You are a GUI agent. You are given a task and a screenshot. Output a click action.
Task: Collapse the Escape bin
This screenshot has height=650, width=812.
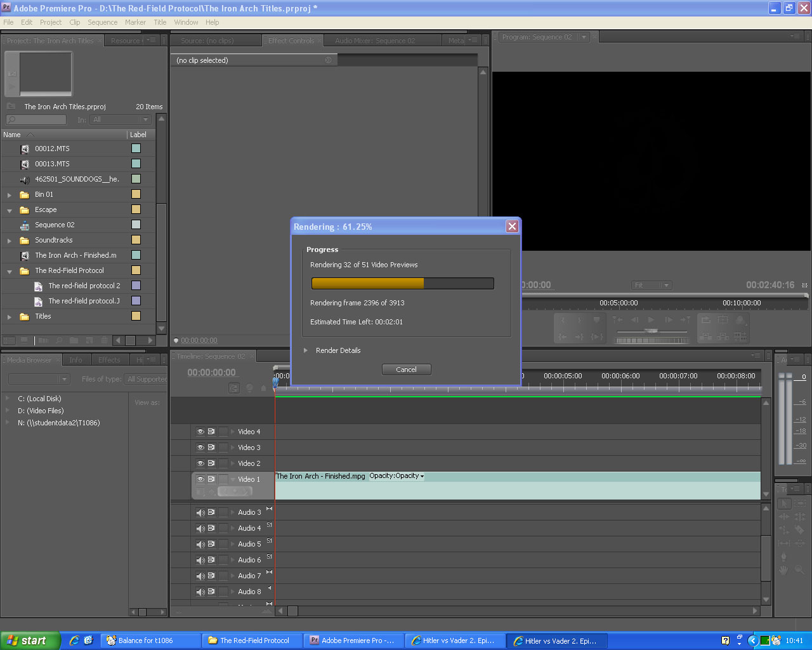point(9,210)
